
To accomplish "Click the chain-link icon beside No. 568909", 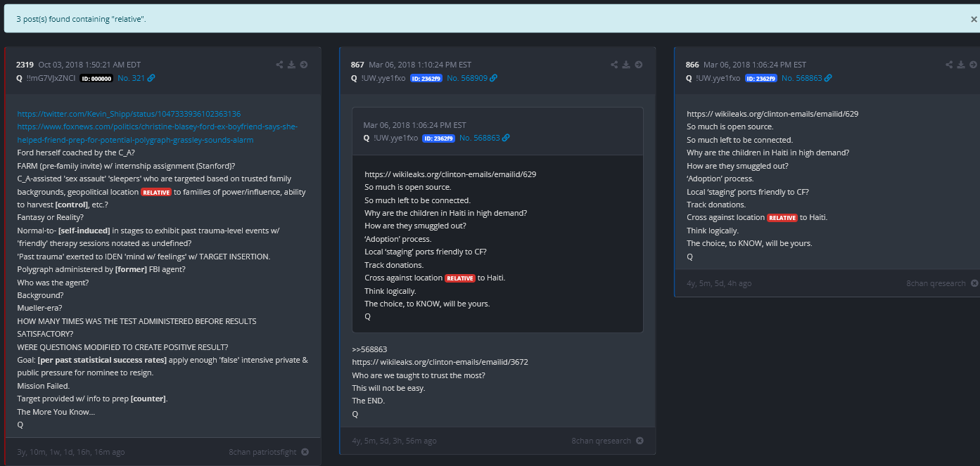I will [x=493, y=78].
